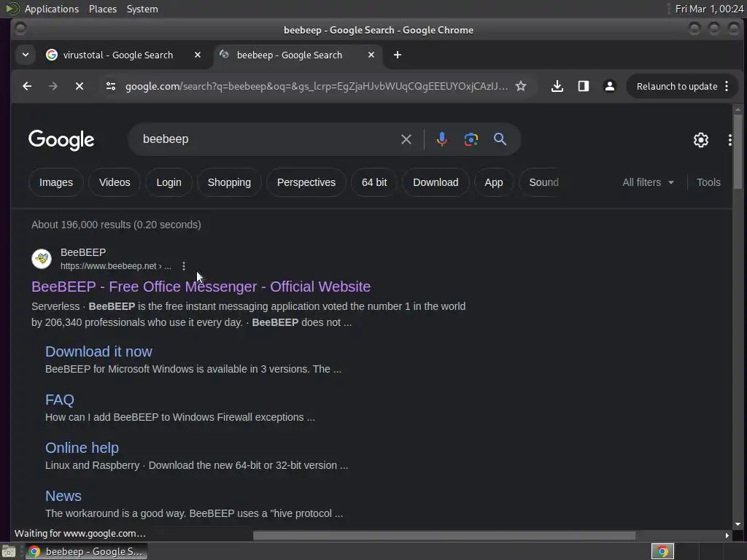The image size is (747, 560).
Task: Open site information icon in address bar
Action: pos(111,86)
